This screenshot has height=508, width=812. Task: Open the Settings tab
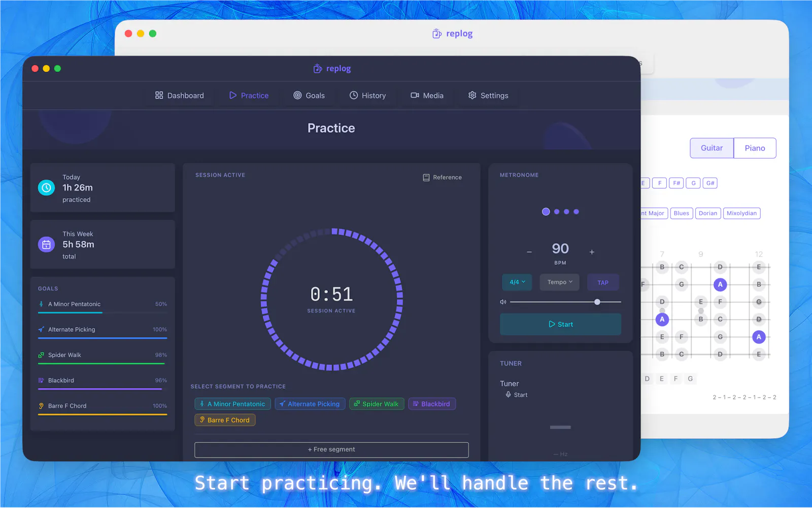coord(488,96)
